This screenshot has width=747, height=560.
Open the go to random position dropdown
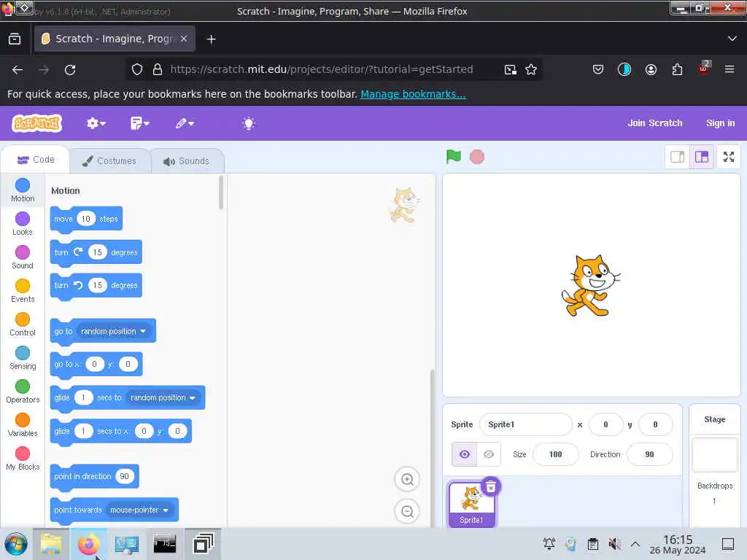(x=114, y=331)
